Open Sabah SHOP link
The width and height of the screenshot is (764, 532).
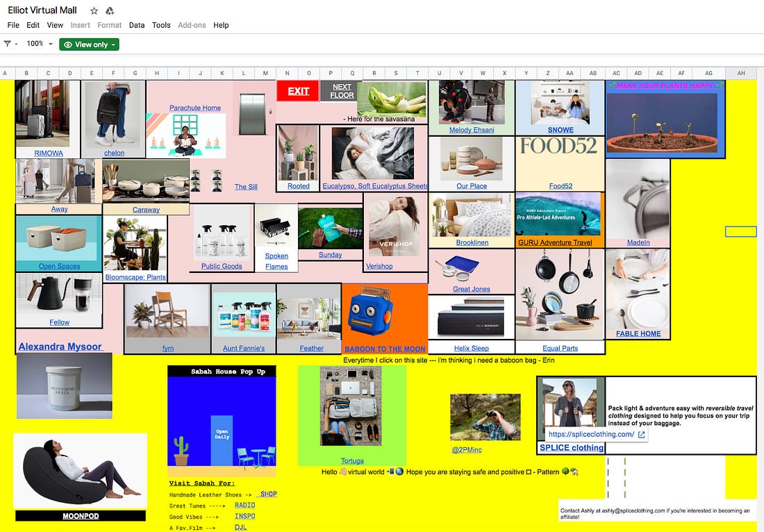click(x=268, y=494)
